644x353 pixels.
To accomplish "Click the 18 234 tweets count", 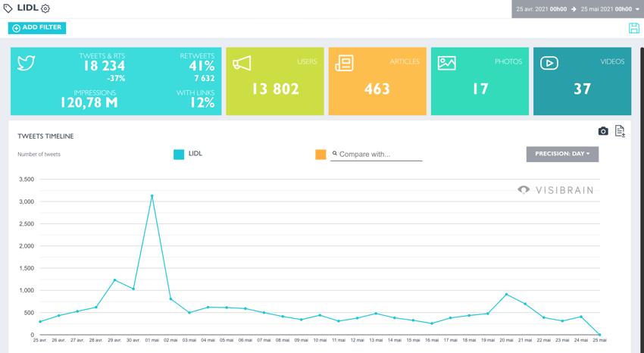I will point(105,66).
